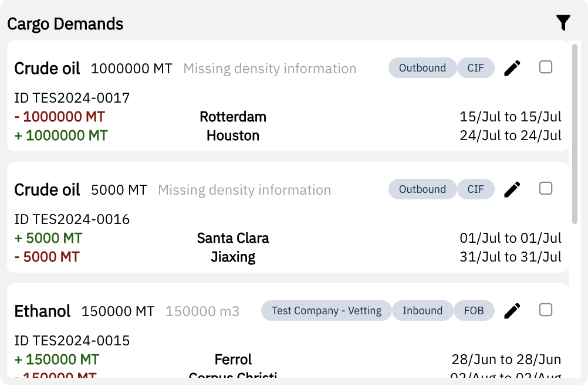588x387 pixels.
Task: Edit cargo demand TES2024-0016 with pencil icon
Action: [x=512, y=189]
